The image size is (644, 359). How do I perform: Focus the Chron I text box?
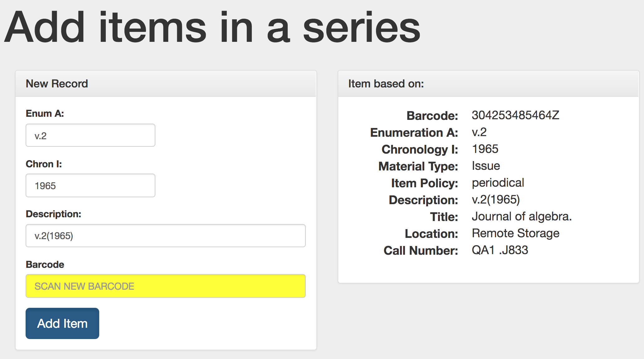[90, 185]
